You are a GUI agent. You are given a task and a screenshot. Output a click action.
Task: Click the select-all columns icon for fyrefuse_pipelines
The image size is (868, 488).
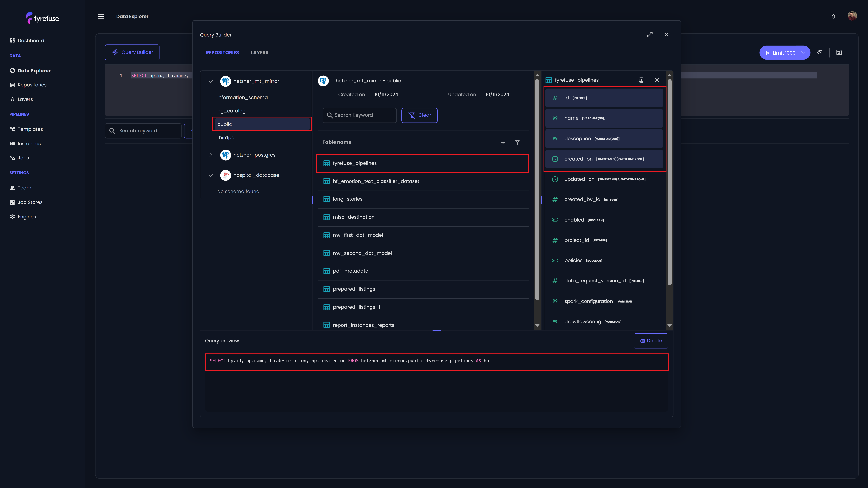(x=640, y=80)
